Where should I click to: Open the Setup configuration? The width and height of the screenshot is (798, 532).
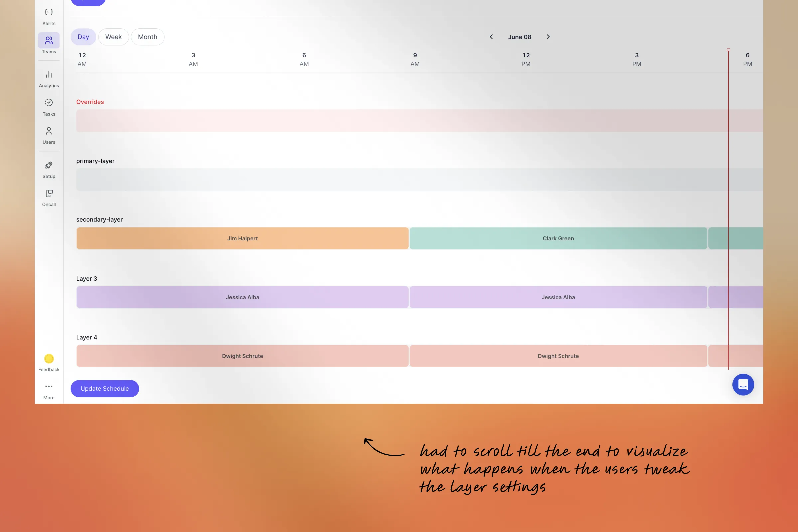[x=49, y=169]
